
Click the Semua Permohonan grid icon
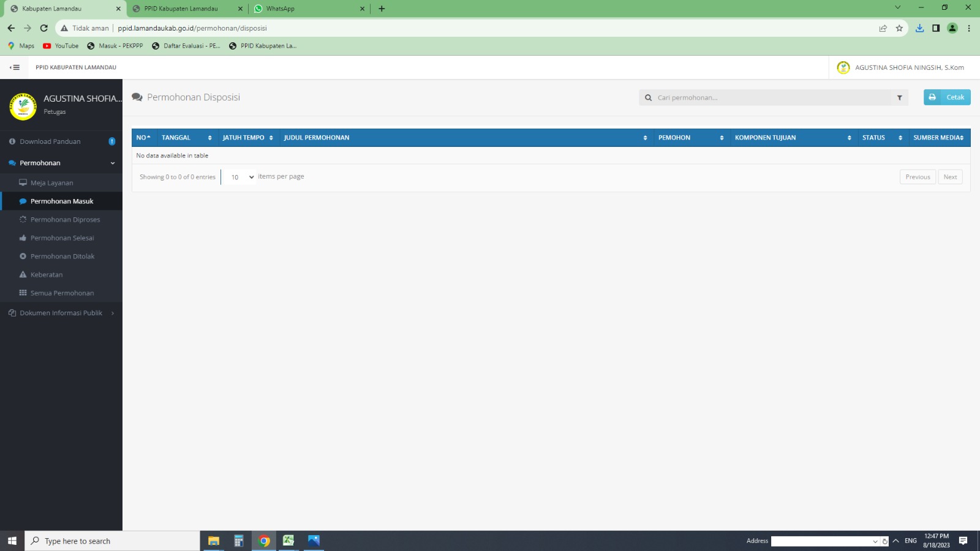click(23, 293)
